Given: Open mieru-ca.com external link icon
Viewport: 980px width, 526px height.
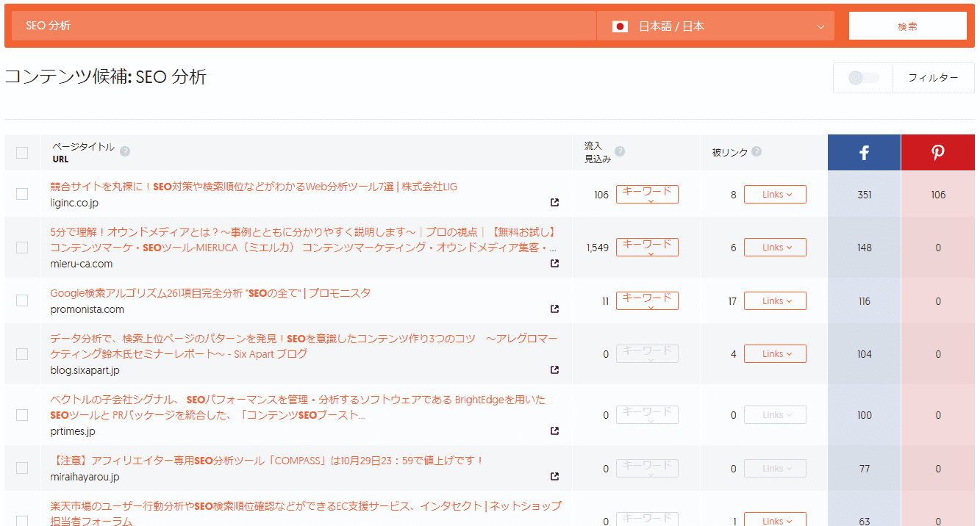Looking at the screenshot, I should pos(554,263).
